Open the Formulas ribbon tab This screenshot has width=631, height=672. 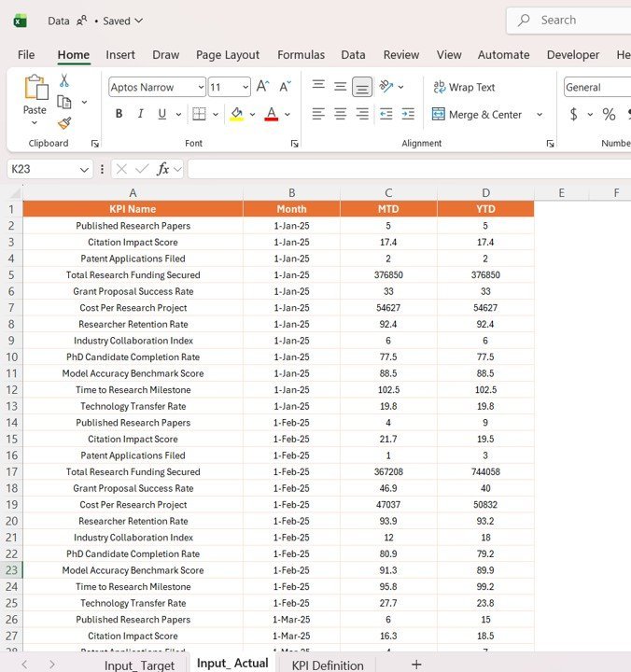(301, 55)
